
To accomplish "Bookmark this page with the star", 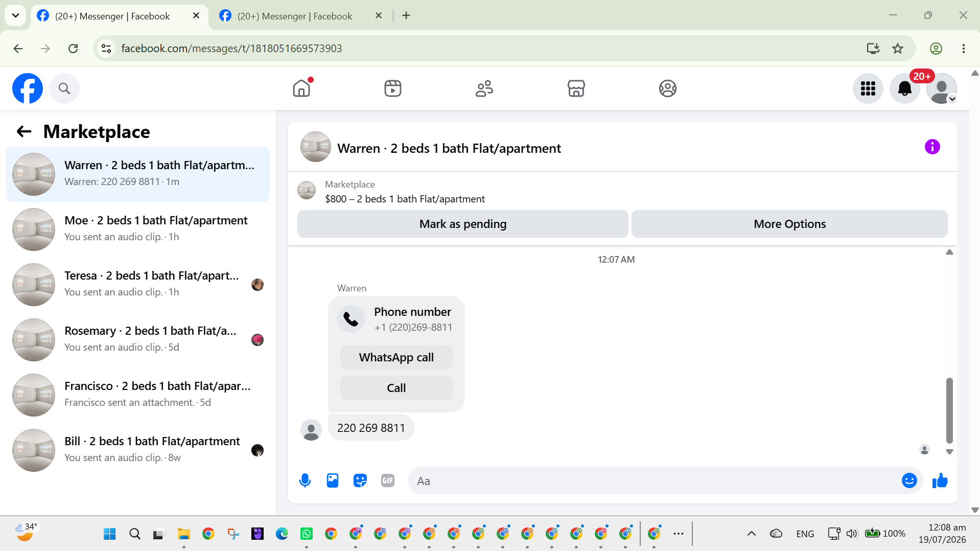I will coord(898,49).
